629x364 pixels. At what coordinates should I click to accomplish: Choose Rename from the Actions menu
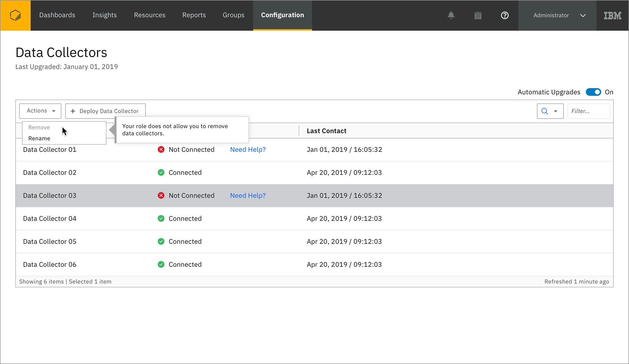(39, 138)
